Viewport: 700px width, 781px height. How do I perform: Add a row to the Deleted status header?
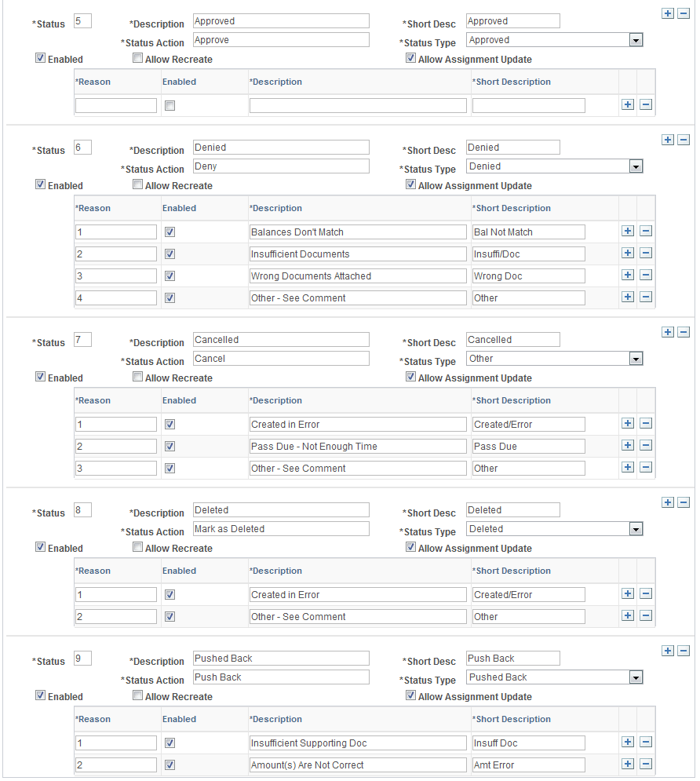667,502
